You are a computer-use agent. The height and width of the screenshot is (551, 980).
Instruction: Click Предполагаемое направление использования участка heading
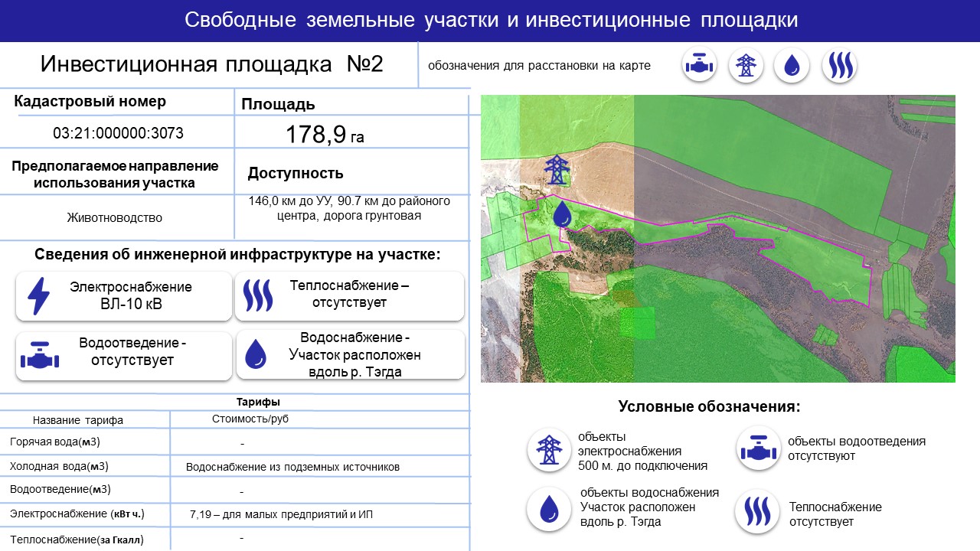point(115,174)
